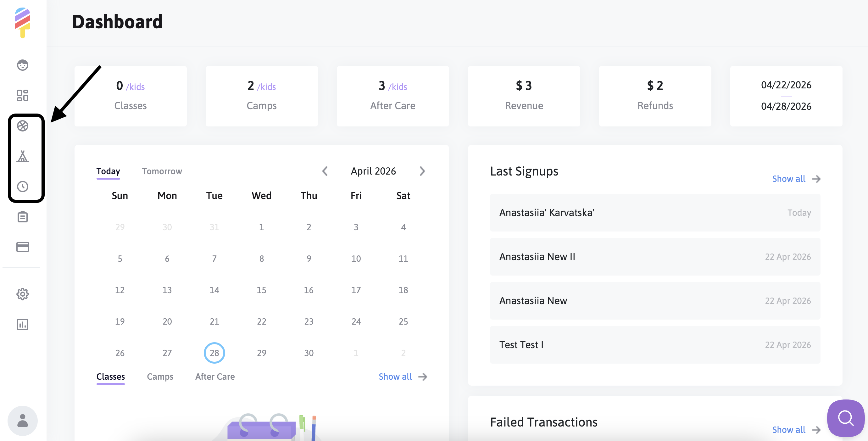This screenshot has width=868, height=441.
Task: Click Show all below the calendar
Action: pos(402,376)
